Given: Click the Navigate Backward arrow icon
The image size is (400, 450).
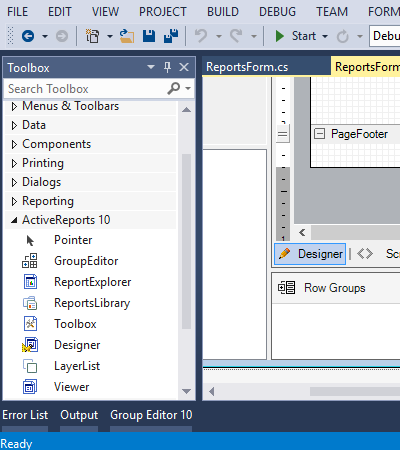Looking at the screenshot, I should click(28, 36).
